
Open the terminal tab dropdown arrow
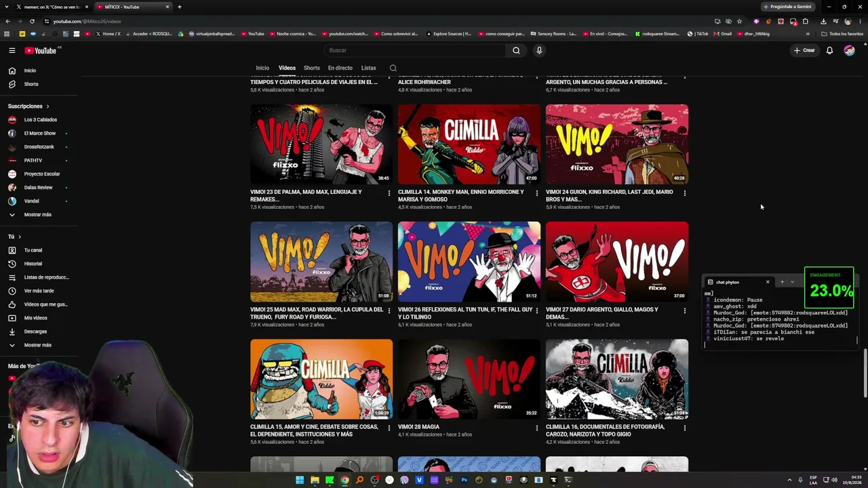(792, 282)
